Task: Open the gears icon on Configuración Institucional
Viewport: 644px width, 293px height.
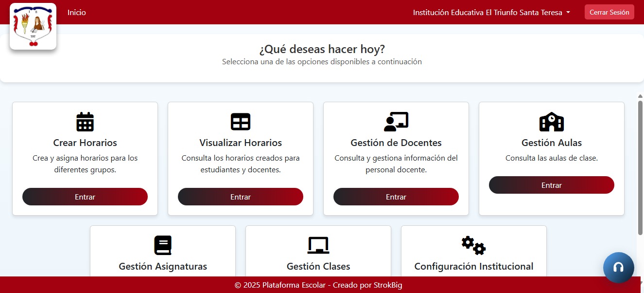Action: pos(473,245)
